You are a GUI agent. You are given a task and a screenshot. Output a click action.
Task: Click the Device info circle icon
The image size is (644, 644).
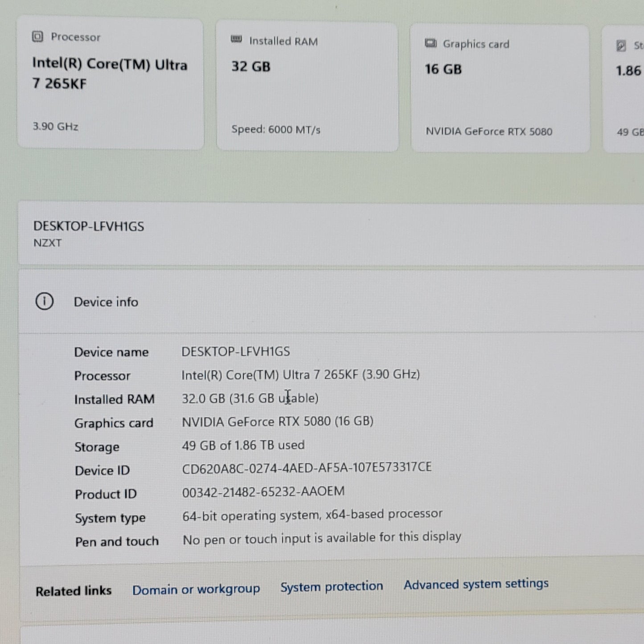(44, 302)
